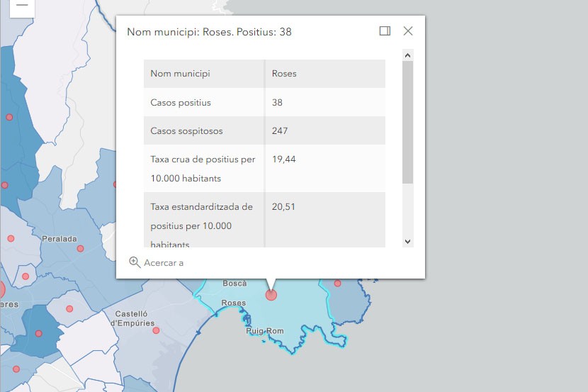Click the 'Casos positius' label cell
The height and width of the screenshot is (392, 588).
click(x=204, y=102)
